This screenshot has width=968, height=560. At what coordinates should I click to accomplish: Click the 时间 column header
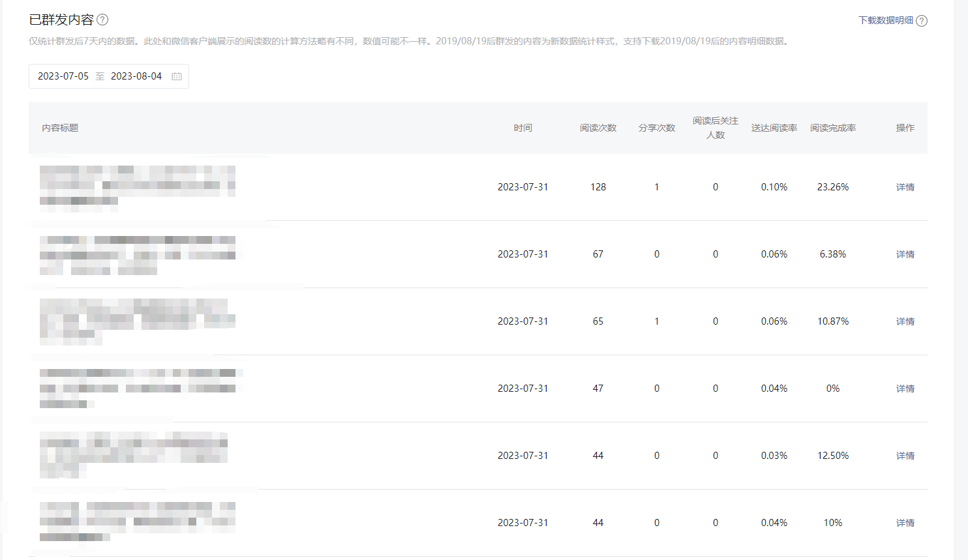pyautogui.click(x=522, y=128)
